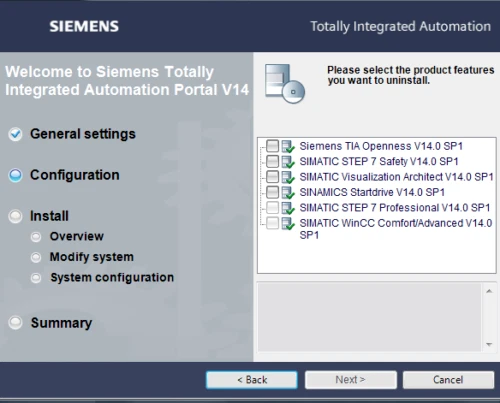Click the installed-product icon beside SINAMICS Startdrive

288,192
